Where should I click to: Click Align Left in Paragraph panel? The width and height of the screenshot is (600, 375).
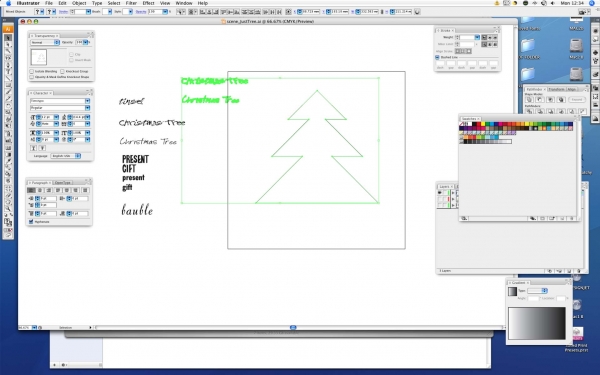point(31,190)
